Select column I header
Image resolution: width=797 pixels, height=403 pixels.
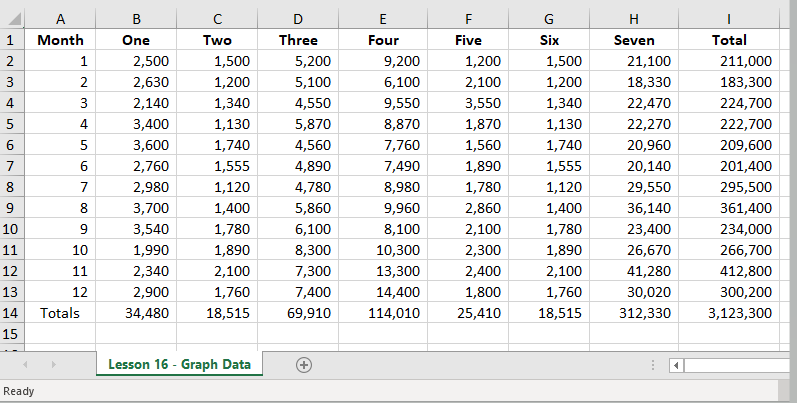tap(729, 19)
